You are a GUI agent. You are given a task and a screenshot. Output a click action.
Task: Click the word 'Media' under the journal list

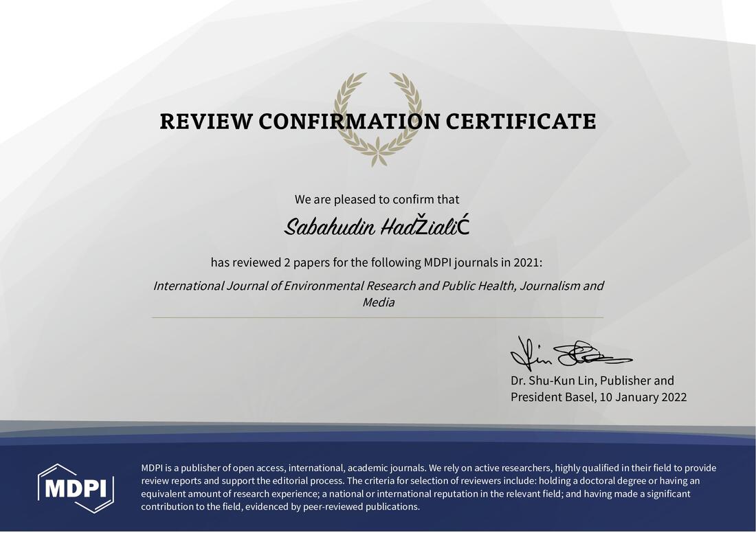379,303
